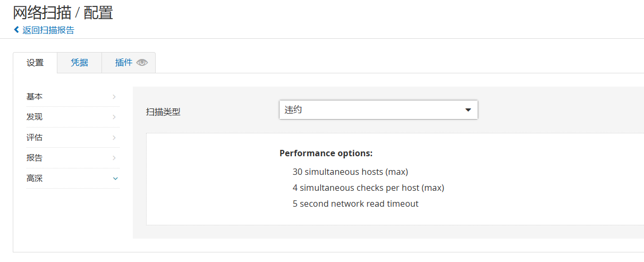Select 评估 in the settings sidebar
644x262 pixels.
(73, 138)
